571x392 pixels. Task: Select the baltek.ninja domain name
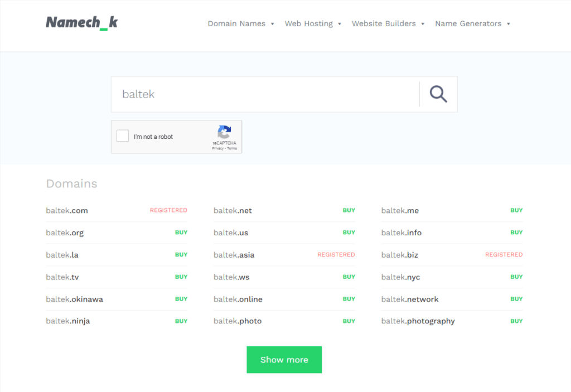coord(68,321)
